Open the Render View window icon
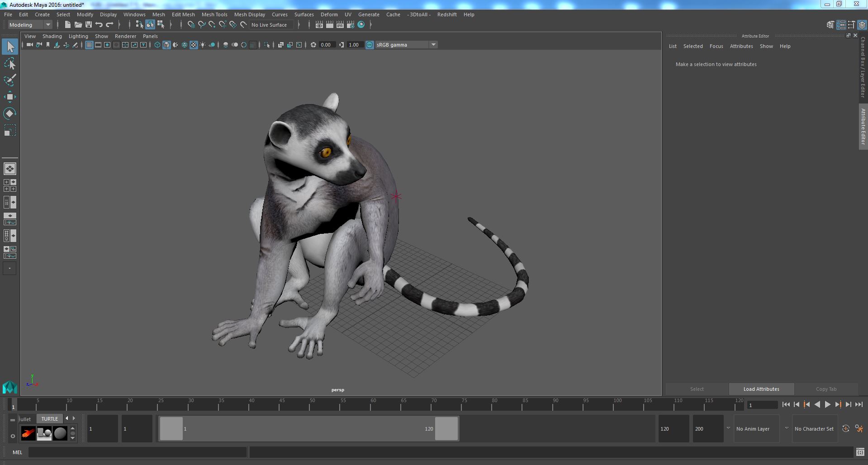The height and width of the screenshot is (465, 868). click(x=319, y=25)
